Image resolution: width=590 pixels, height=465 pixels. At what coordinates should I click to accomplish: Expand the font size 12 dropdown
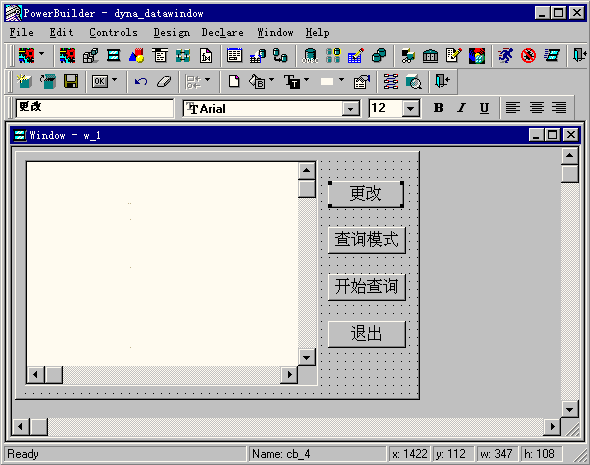pos(411,109)
